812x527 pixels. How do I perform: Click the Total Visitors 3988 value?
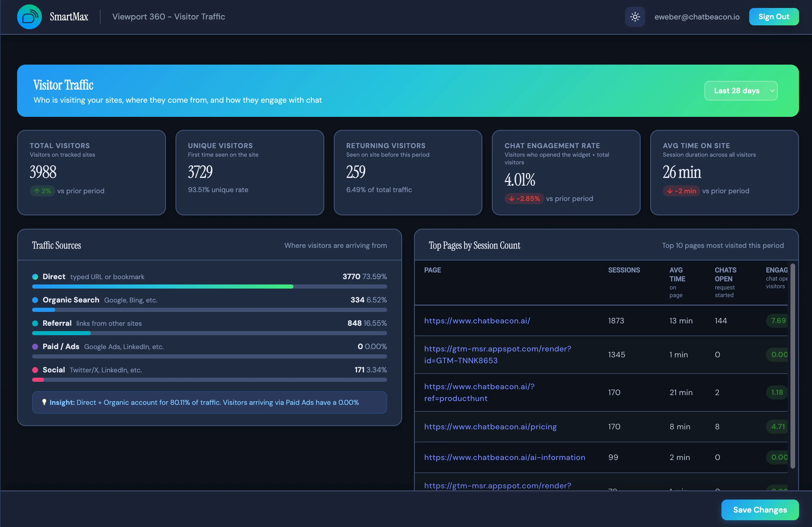(43, 172)
